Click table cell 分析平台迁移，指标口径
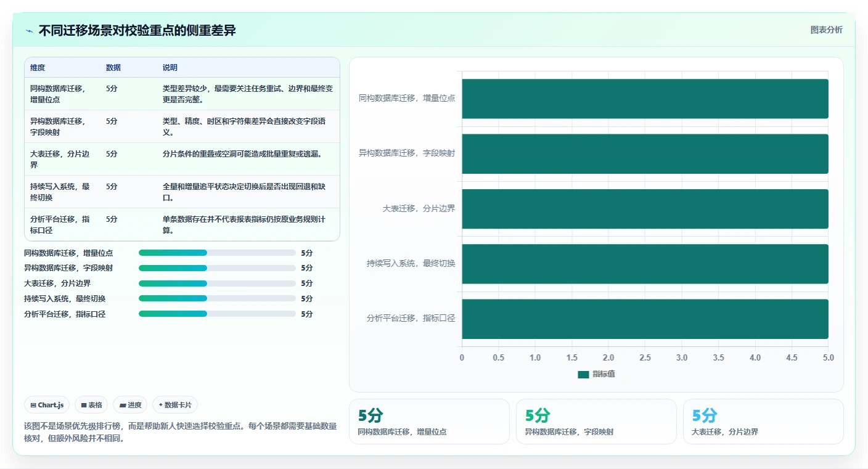Image resolution: width=868 pixels, height=469 pixels. click(x=61, y=224)
